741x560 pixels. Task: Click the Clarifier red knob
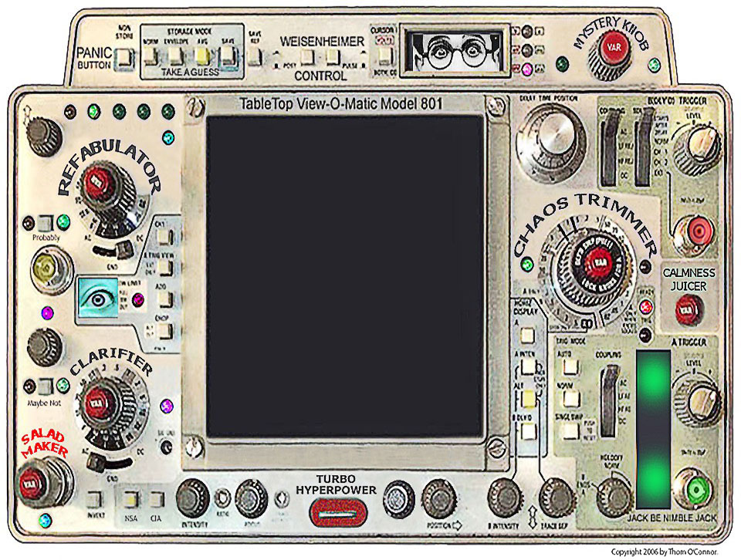coord(105,400)
